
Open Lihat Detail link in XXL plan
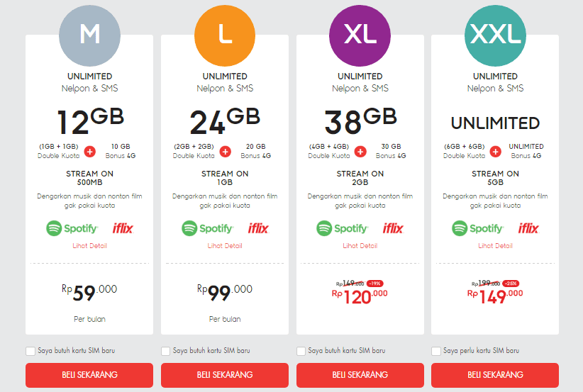coord(495,245)
